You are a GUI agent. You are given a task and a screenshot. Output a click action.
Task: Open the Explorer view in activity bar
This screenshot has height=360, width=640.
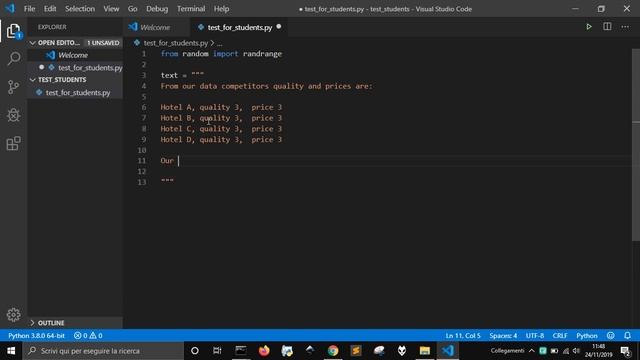pos(13,31)
